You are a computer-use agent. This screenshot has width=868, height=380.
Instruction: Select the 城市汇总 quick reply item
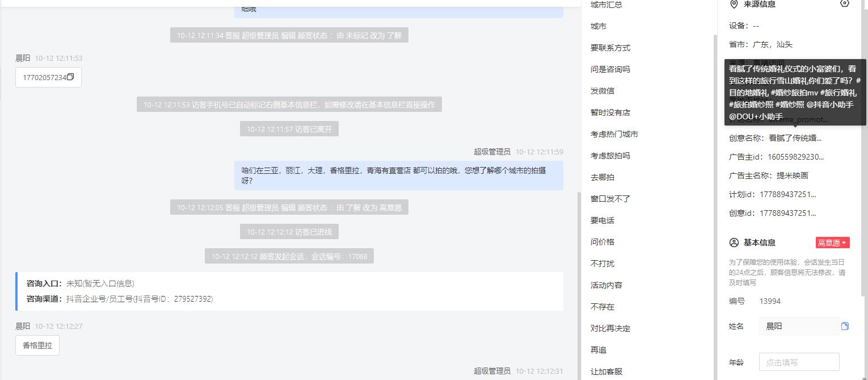(606, 5)
